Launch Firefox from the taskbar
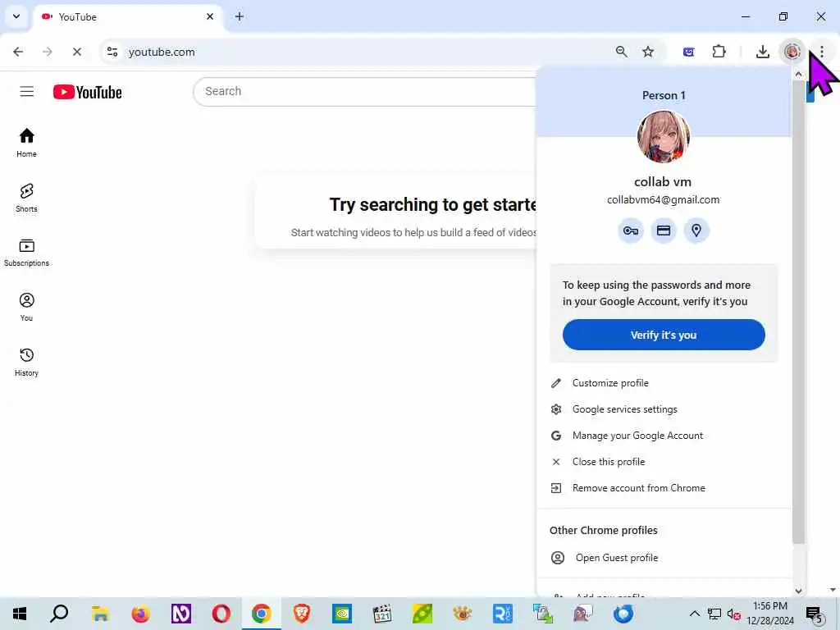This screenshot has height=630, width=840. [140, 614]
